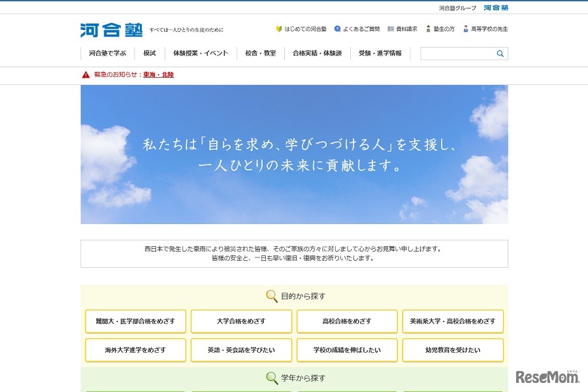Open 河合塾グループ link at the top
588x392 pixels.
[x=458, y=6]
